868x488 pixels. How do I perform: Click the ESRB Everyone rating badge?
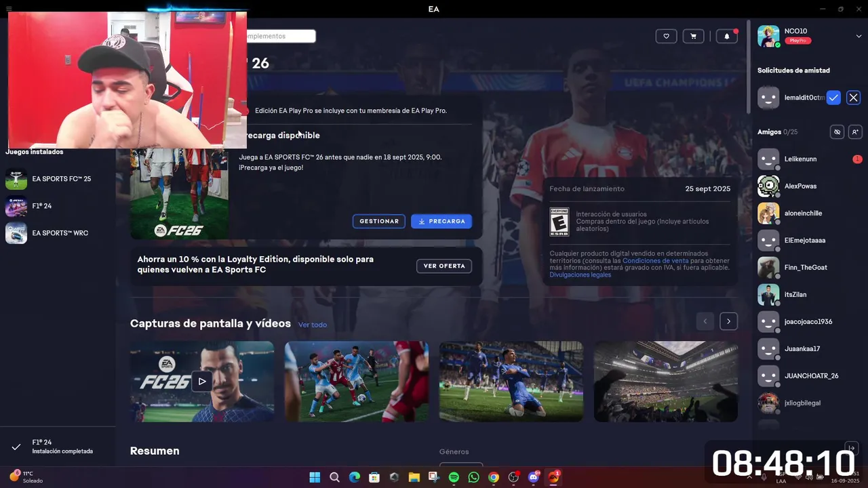coord(559,222)
